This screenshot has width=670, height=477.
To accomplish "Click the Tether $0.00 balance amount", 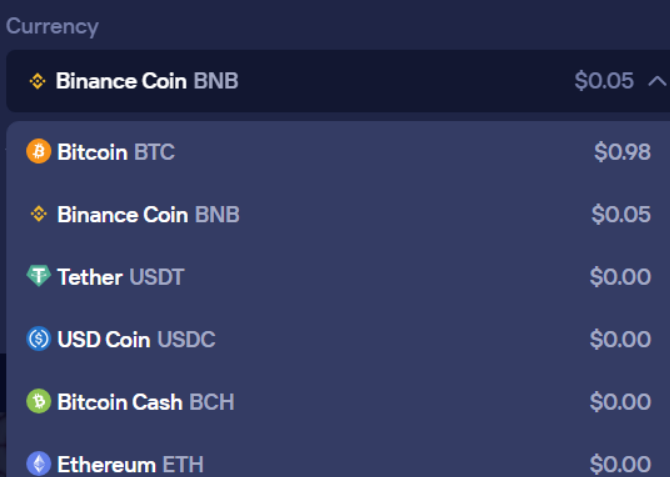I will (620, 277).
